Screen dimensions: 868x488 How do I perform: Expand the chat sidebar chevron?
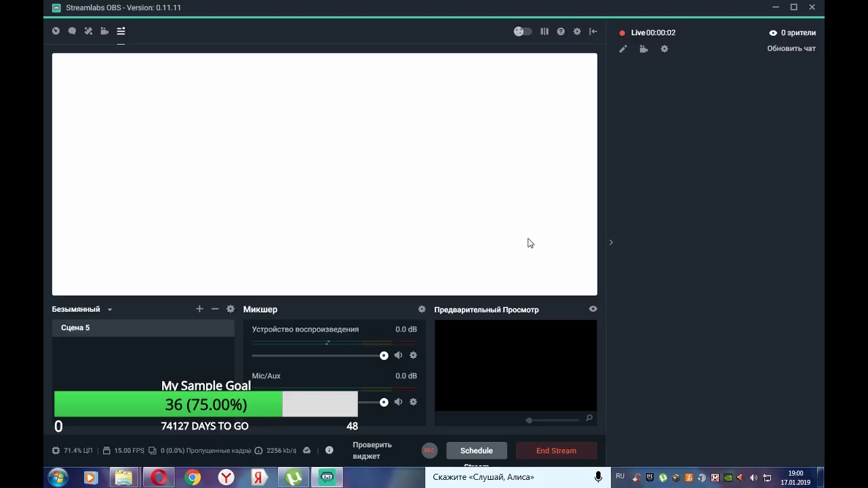(x=611, y=242)
